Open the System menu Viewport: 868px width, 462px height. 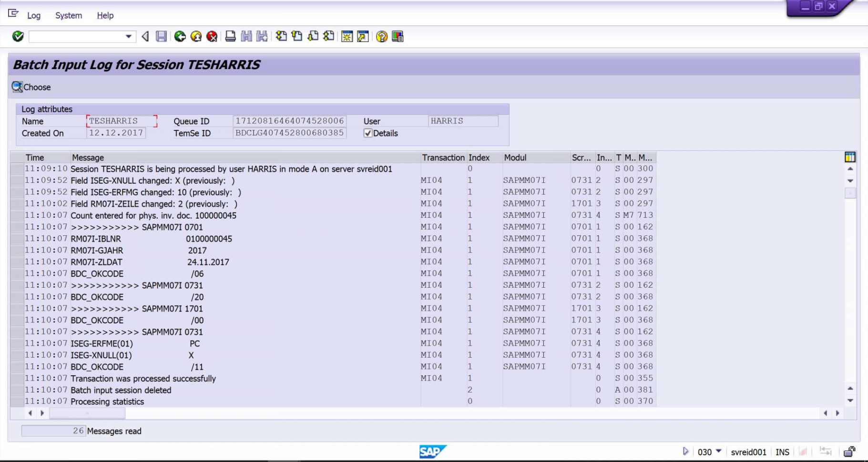(x=68, y=16)
